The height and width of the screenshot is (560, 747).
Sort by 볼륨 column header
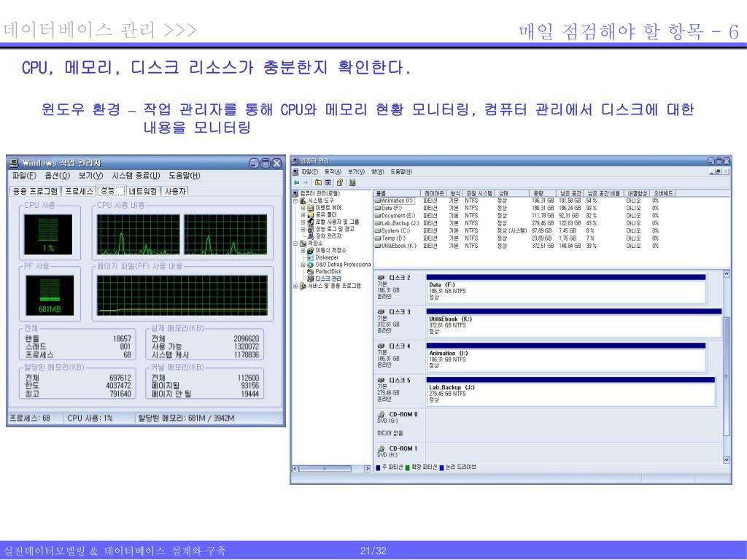point(397,193)
